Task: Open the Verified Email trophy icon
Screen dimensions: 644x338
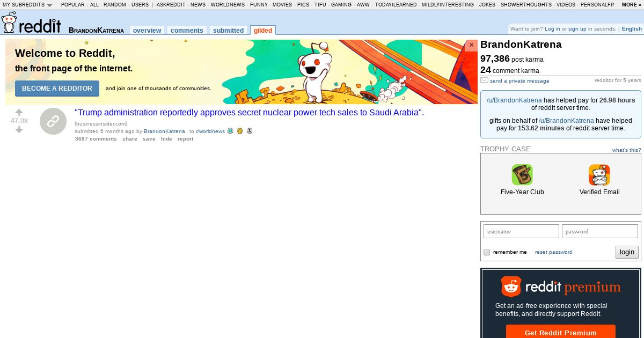Action: (599, 175)
